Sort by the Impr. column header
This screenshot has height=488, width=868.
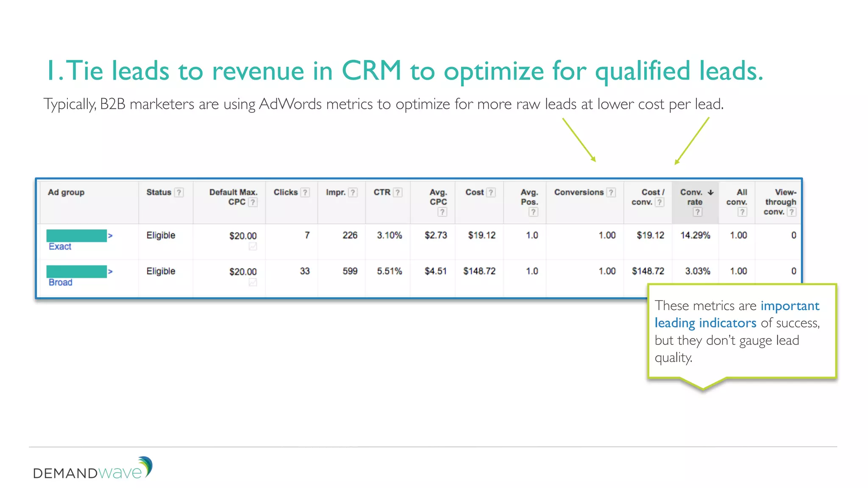[336, 192]
